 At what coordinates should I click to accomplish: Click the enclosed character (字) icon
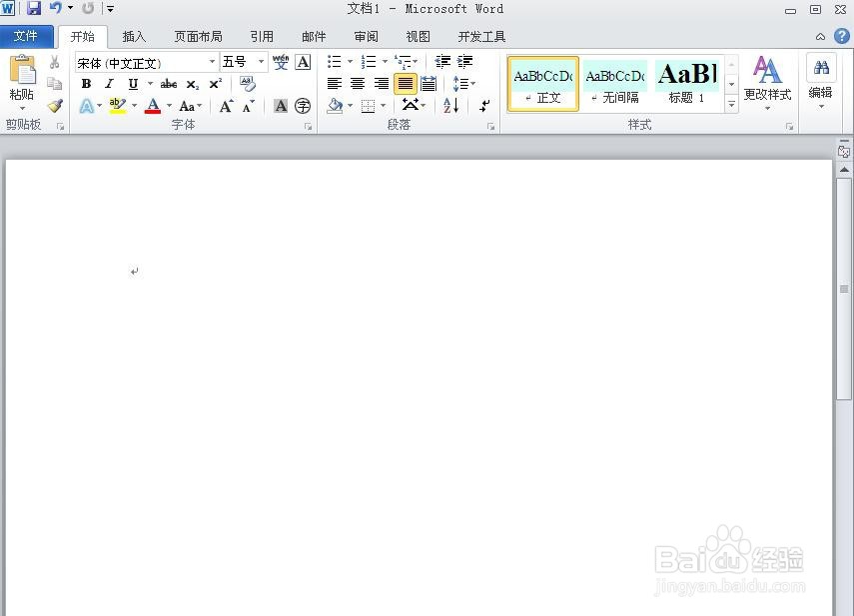[303, 106]
